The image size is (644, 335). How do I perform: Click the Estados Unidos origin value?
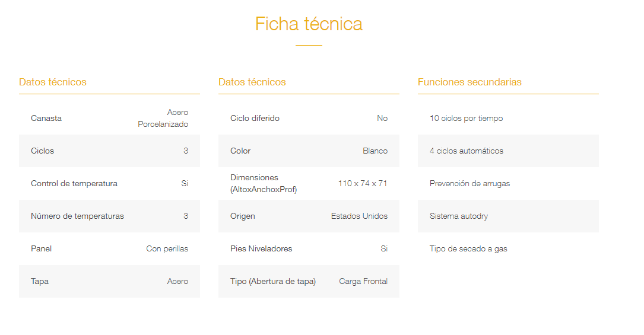(x=359, y=216)
